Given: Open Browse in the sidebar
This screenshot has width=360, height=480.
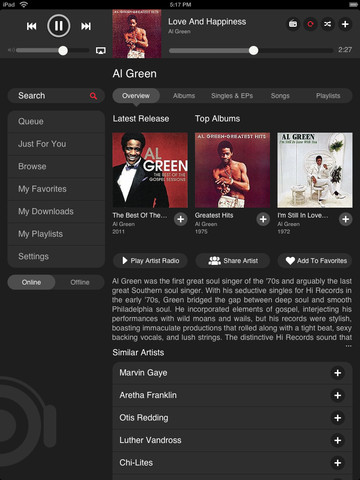Looking at the screenshot, I should (56, 166).
